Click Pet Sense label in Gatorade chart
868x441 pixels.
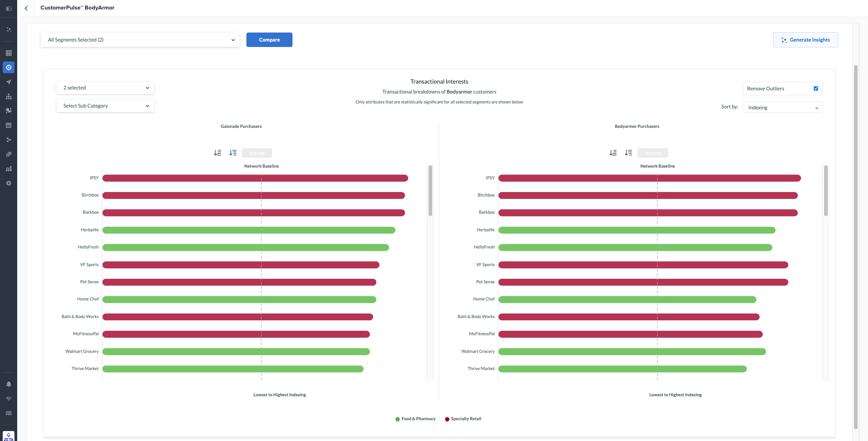pyautogui.click(x=90, y=282)
